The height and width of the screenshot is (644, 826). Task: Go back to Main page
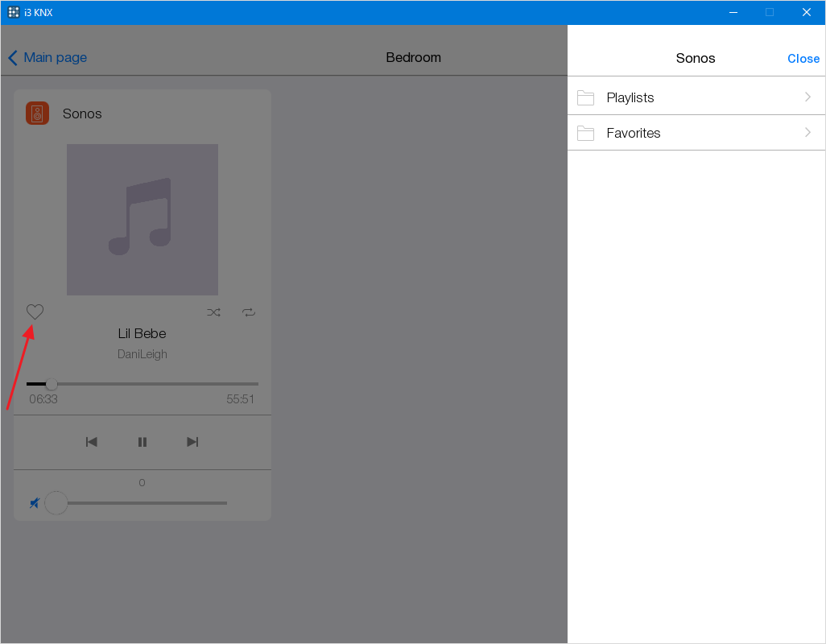pyautogui.click(x=47, y=58)
